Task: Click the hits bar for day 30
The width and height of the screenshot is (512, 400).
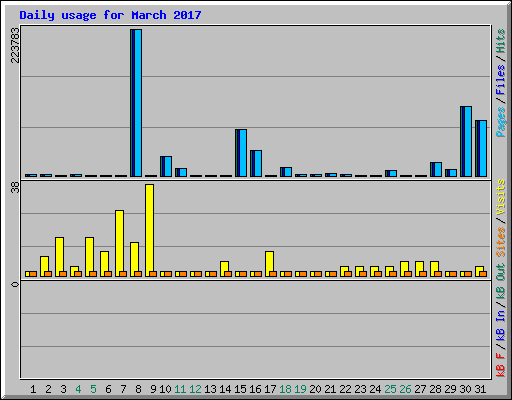Action: click(x=466, y=141)
